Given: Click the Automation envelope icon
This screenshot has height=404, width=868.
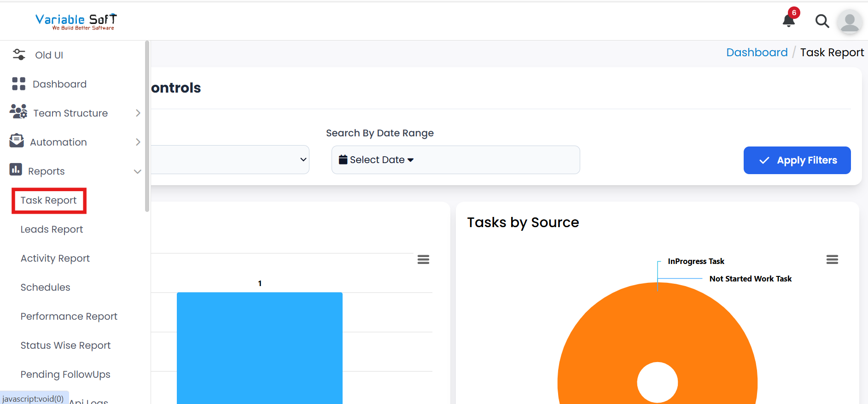Looking at the screenshot, I should (17, 141).
